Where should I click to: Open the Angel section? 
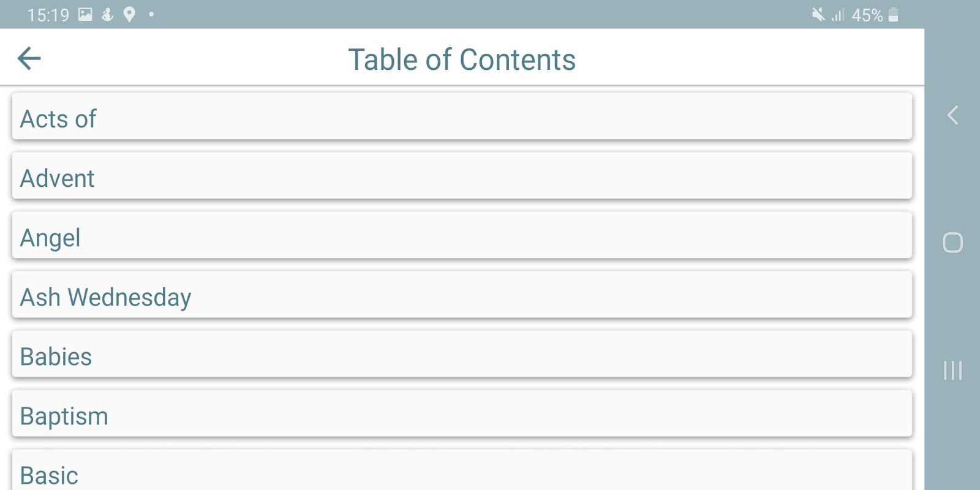coord(462,235)
